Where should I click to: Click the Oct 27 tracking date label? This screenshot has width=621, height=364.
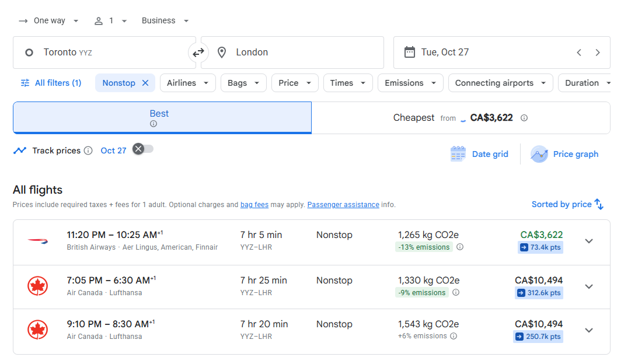(113, 150)
